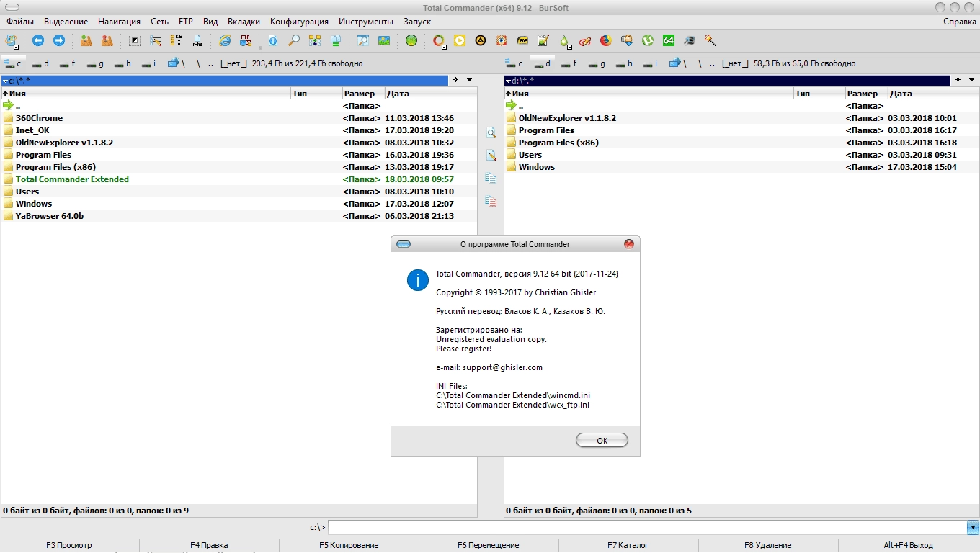Click the red paperclip toolbar icon
Screen dimensions: 980x553
click(x=585, y=41)
